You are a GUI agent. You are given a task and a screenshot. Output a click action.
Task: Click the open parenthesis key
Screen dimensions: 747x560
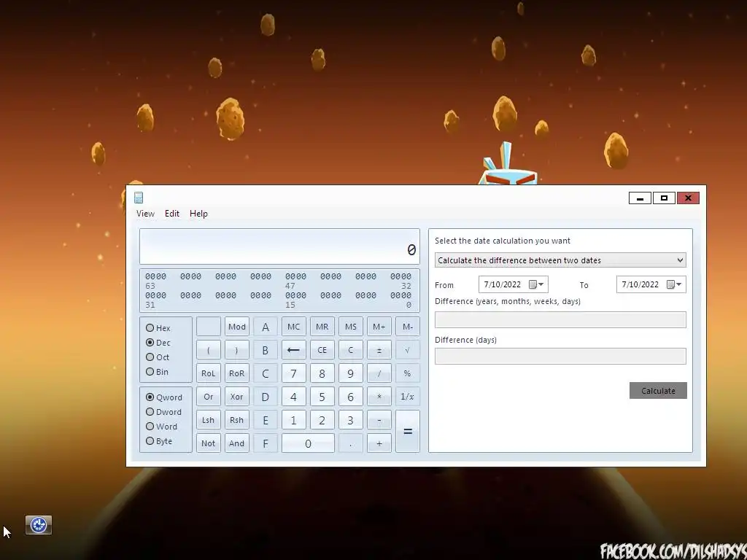208,350
